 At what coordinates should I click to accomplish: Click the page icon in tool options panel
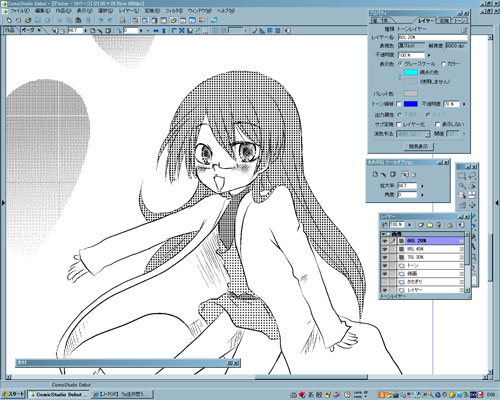point(375,174)
